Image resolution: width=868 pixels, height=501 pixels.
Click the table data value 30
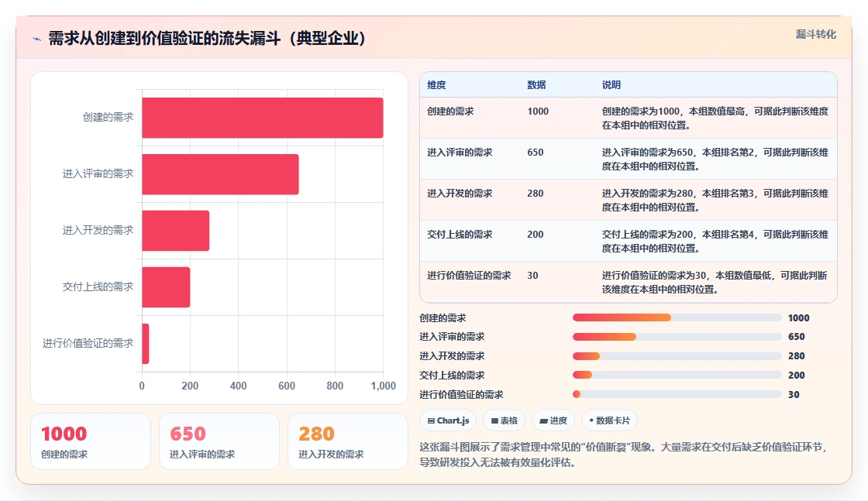click(x=532, y=275)
